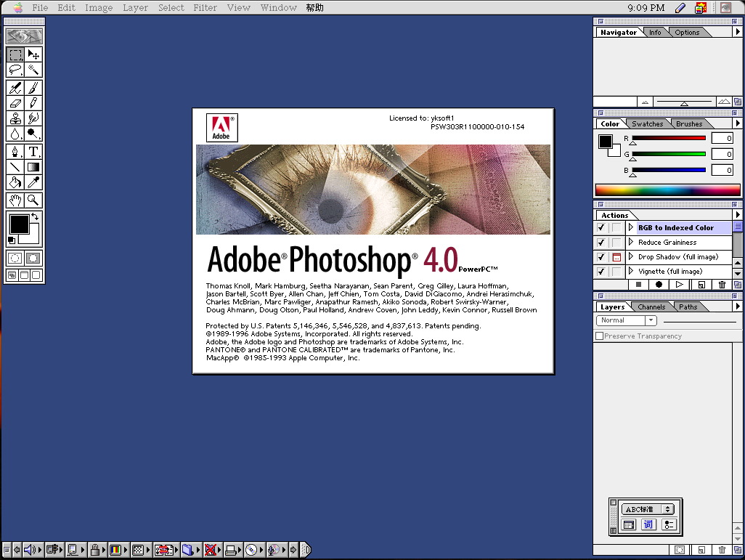This screenshot has width=745, height=560.
Task: Select the Move tool
Action: [33, 54]
